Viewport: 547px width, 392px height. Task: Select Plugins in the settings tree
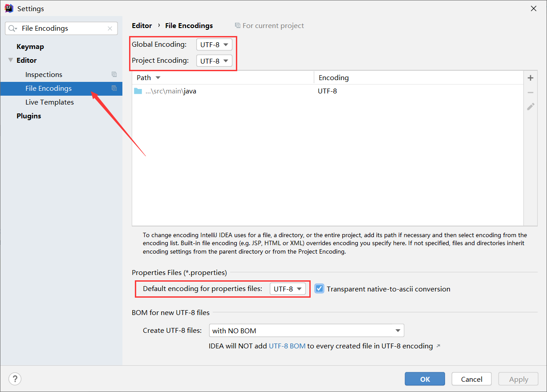[29, 116]
